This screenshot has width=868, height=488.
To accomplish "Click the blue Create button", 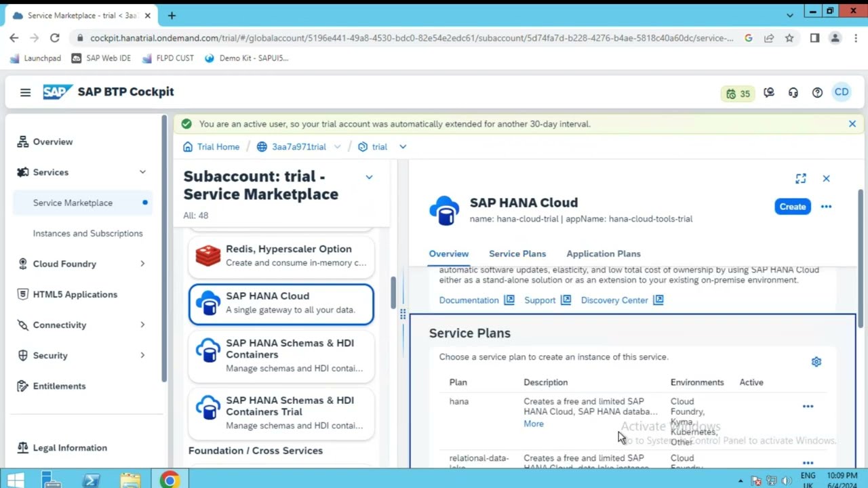I will click(x=793, y=207).
